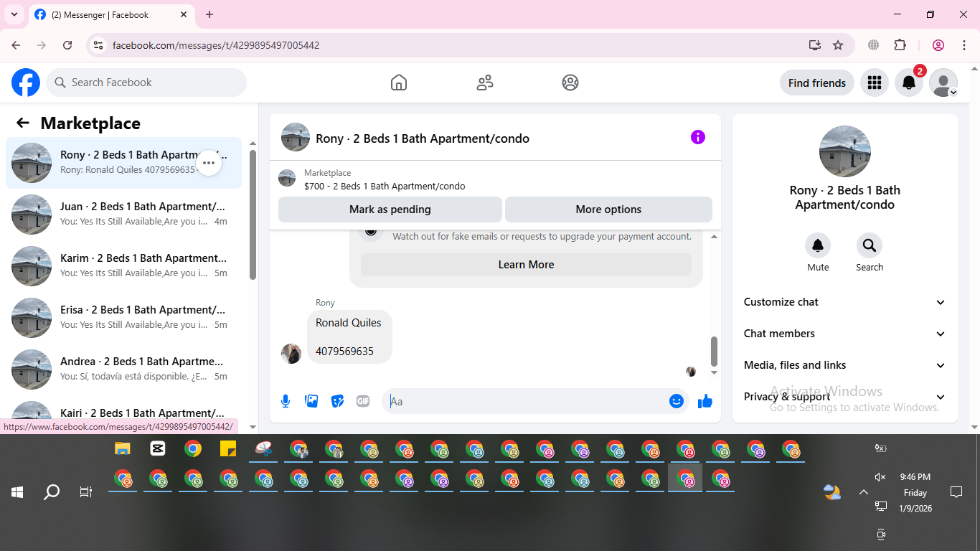Open the three-dot options on Rony conversation

[x=209, y=163]
